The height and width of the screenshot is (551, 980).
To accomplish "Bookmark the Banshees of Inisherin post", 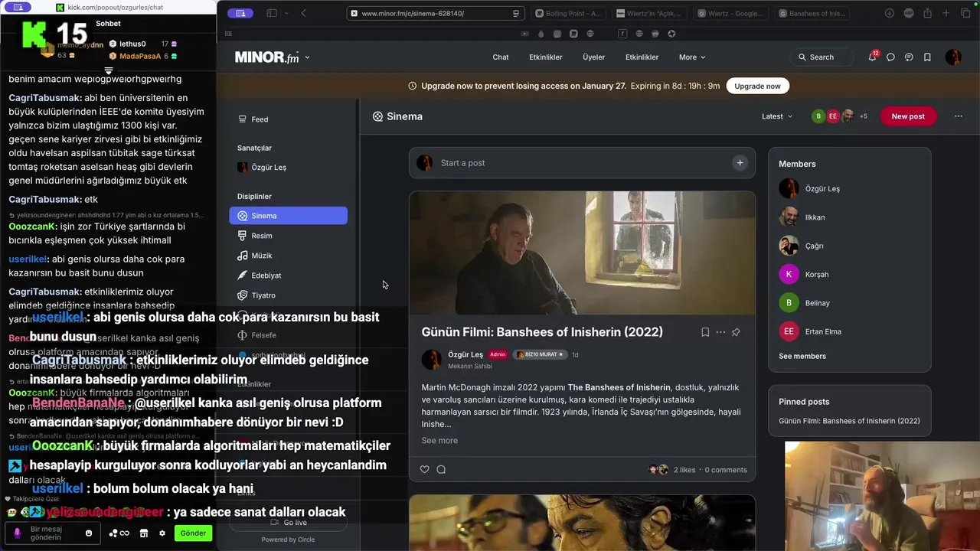I will point(705,332).
